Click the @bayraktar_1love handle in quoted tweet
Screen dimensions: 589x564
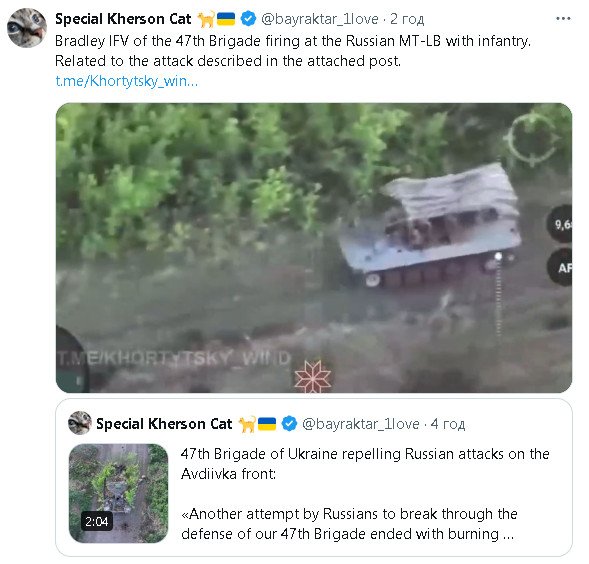tap(361, 424)
